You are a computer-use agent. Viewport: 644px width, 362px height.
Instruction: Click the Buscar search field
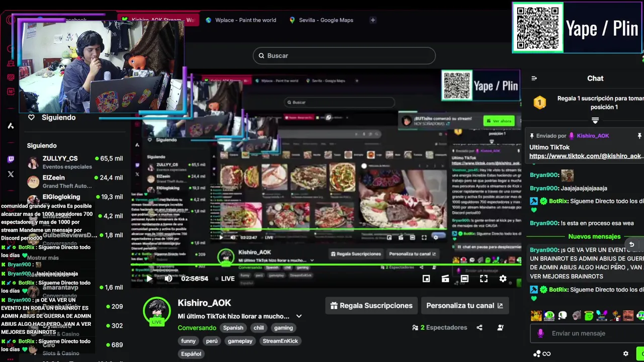tap(344, 56)
